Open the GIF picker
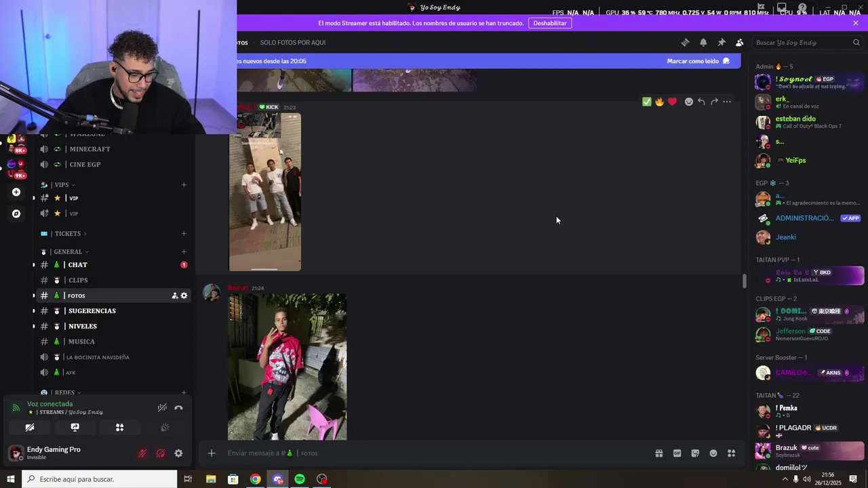The width and height of the screenshot is (868, 488). pos(677,453)
